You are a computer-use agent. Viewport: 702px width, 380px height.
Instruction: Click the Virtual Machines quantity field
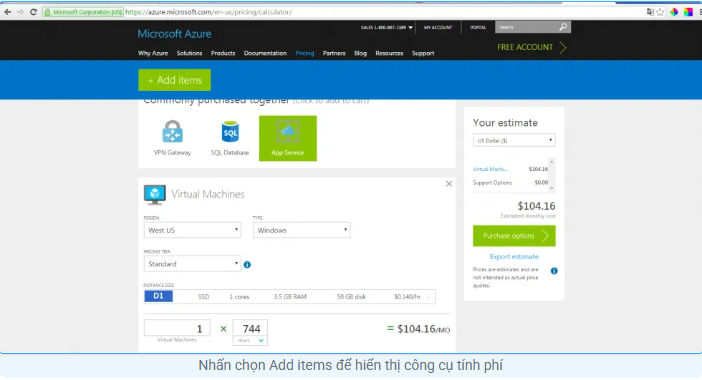point(177,328)
